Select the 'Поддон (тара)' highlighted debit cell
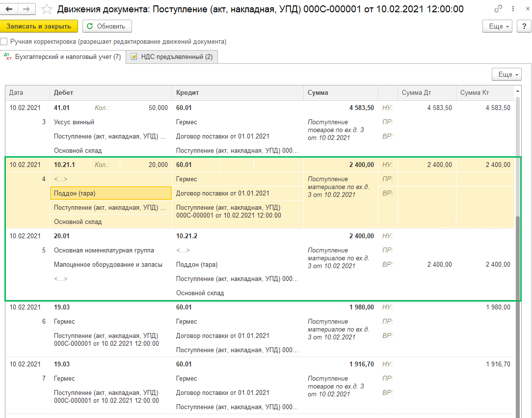The image size is (532, 418). coord(111,193)
